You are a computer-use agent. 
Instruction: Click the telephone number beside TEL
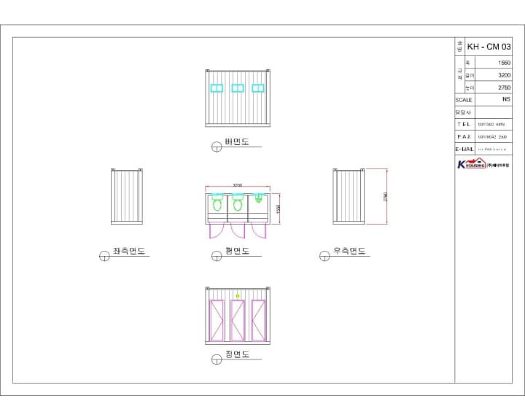tap(491, 125)
